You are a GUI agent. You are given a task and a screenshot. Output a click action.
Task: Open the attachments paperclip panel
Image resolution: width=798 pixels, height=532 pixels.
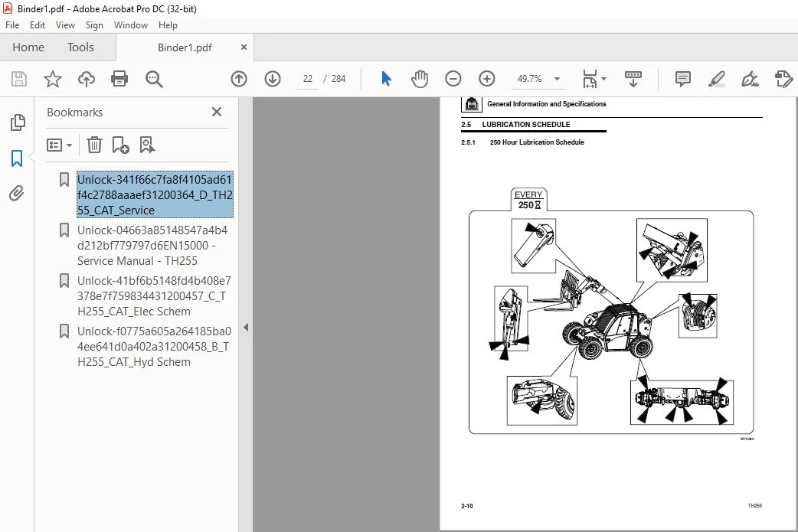pos(17,193)
